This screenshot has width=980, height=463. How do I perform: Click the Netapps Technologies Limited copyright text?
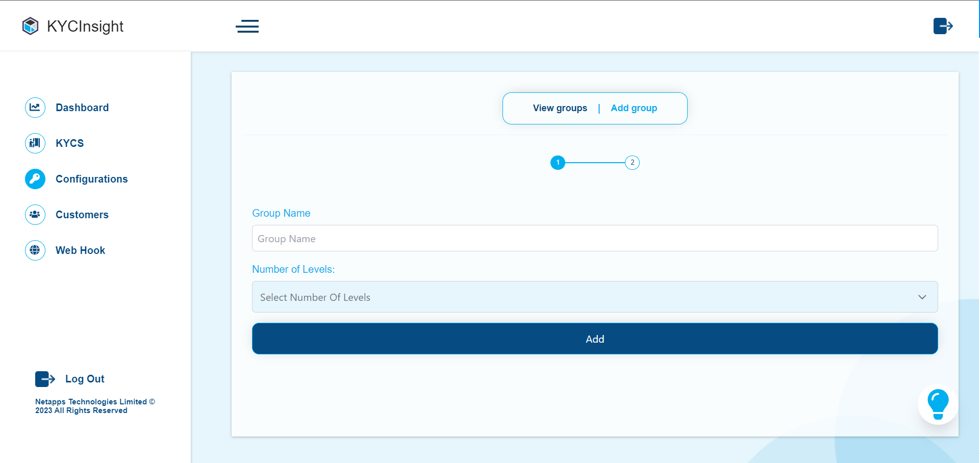pyautogui.click(x=95, y=406)
